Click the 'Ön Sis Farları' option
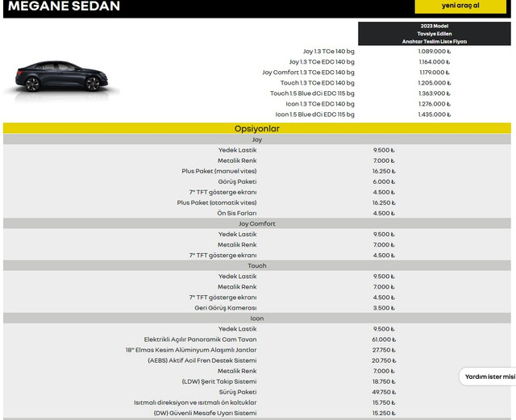Viewport: 516px width, 420px height. 237,214
